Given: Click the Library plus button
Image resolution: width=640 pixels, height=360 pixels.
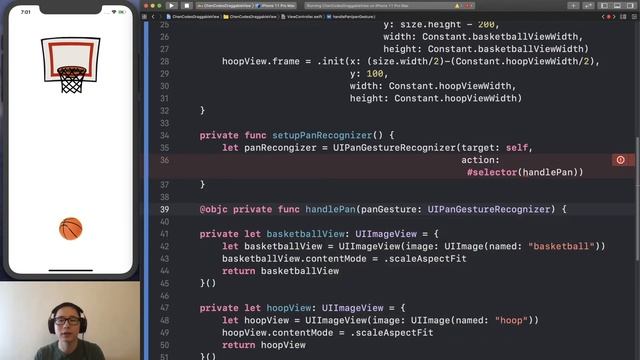Looking at the screenshot, I should (573, 6).
